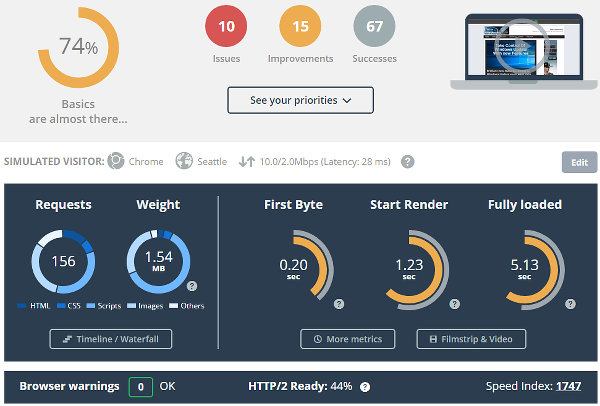600x406 pixels.
Task: Click the Others legend color swatch
Action: (x=174, y=306)
